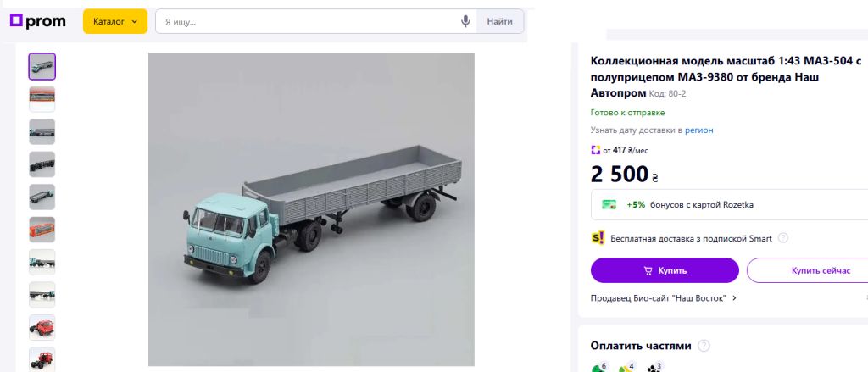Select the first selected truck thumbnail
Viewport: 868px width, 372px height.
click(42, 66)
